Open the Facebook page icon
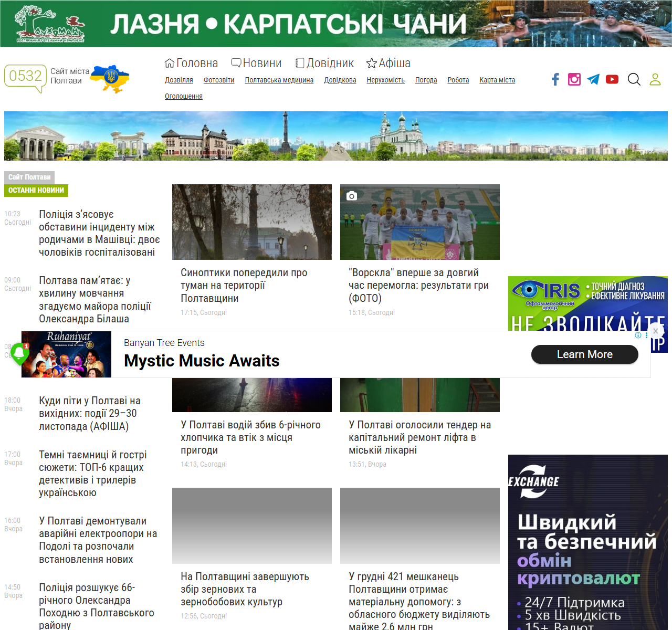The image size is (672, 630). click(x=555, y=79)
